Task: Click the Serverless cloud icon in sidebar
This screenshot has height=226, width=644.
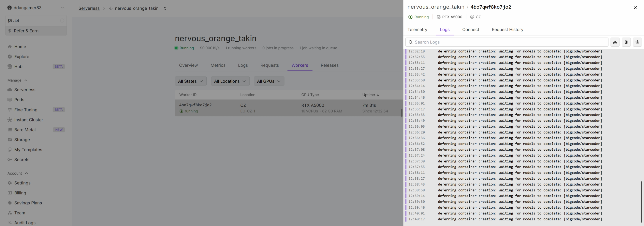Action: coord(10,90)
